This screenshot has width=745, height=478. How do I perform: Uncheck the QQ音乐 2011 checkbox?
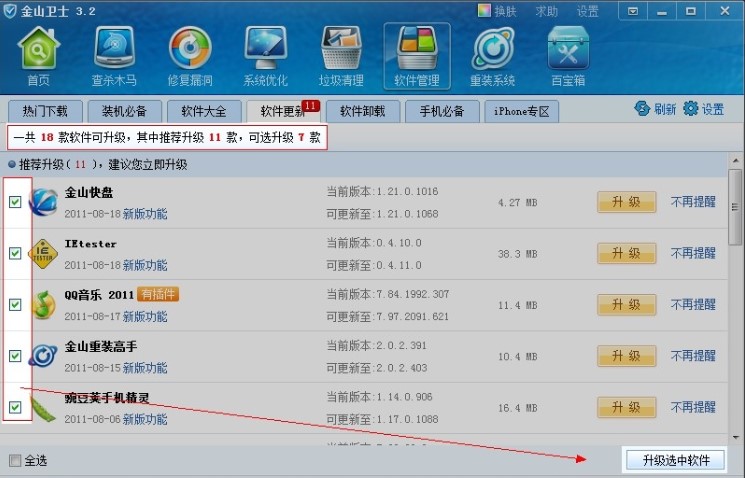(x=15, y=305)
